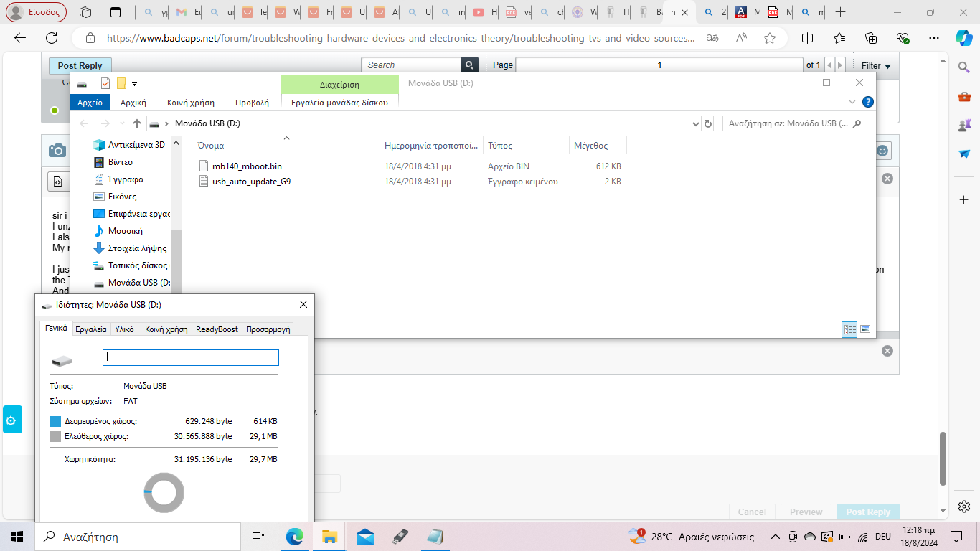The width and height of the screenshot is (980, 551).
Task: Open the blue settings gear on the forum page
Action: [11, 421]
